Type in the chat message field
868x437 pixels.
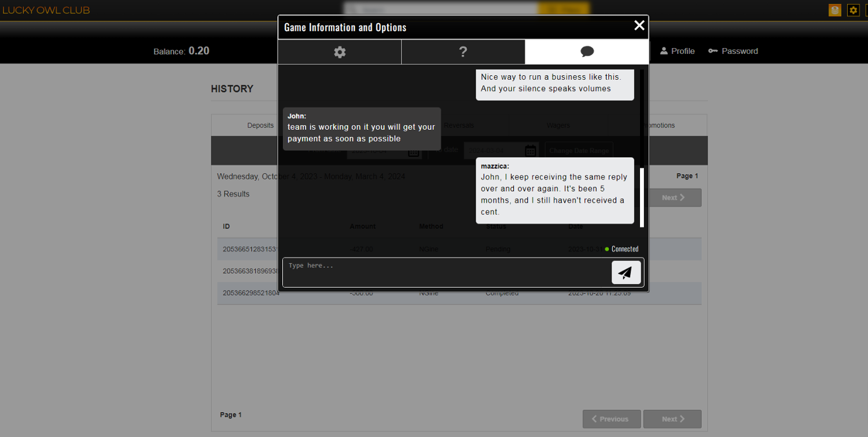tap(446, 272)
